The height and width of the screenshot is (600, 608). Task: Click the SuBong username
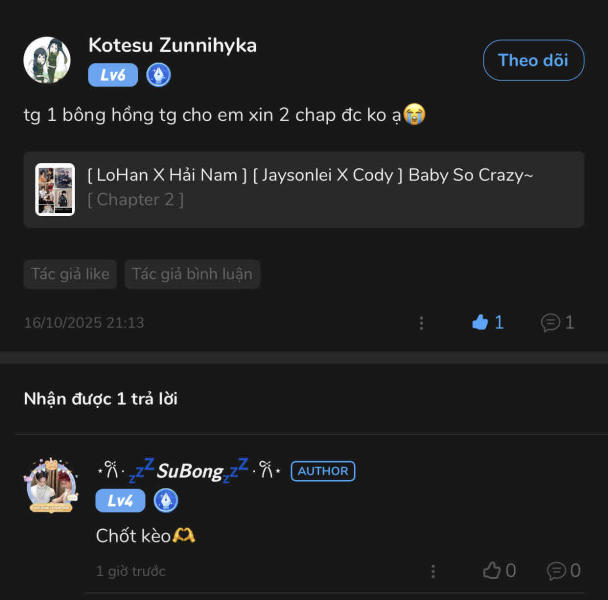point(190,471)
